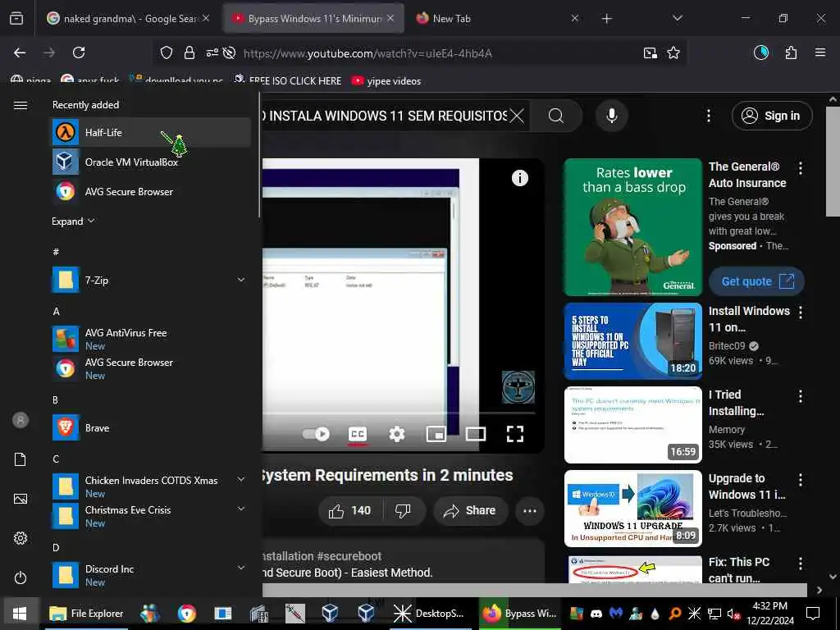Viewport: 840px width, 630px height.
Task: Like the video with 140 likes
Action: tap(350, 510)
